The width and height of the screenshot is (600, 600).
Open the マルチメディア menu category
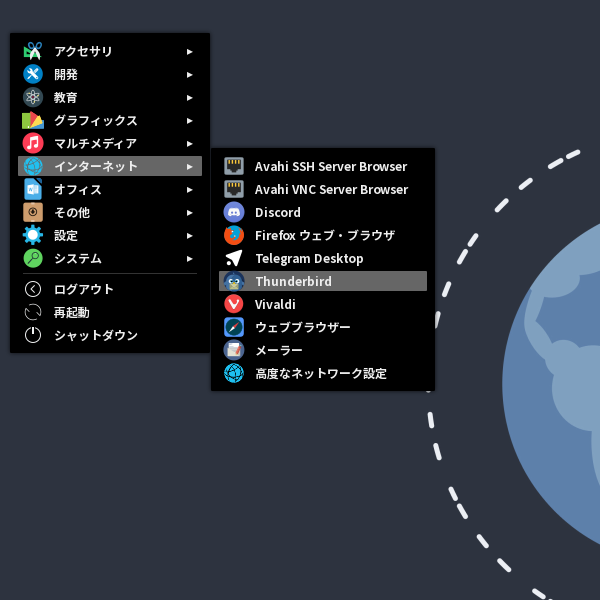(110, 143)
